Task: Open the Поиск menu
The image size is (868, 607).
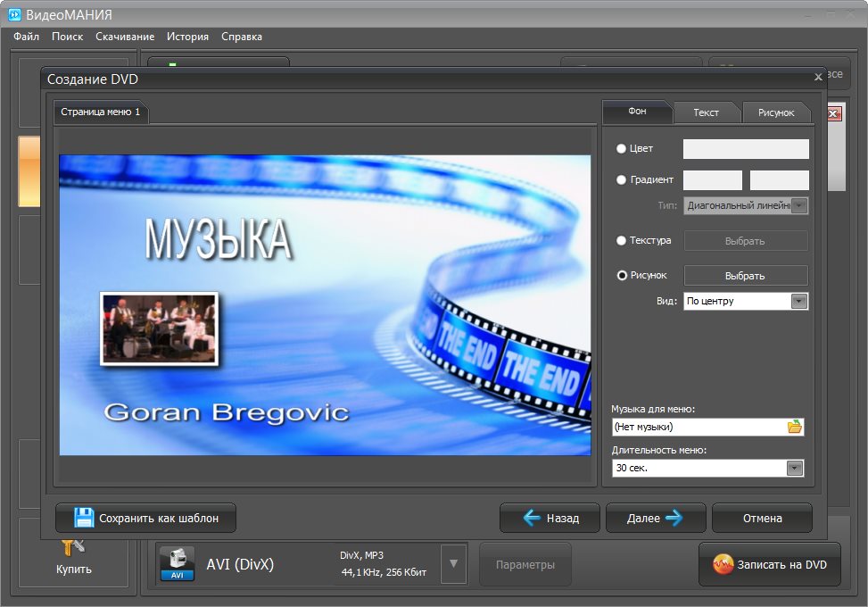Action: [68, 37]
